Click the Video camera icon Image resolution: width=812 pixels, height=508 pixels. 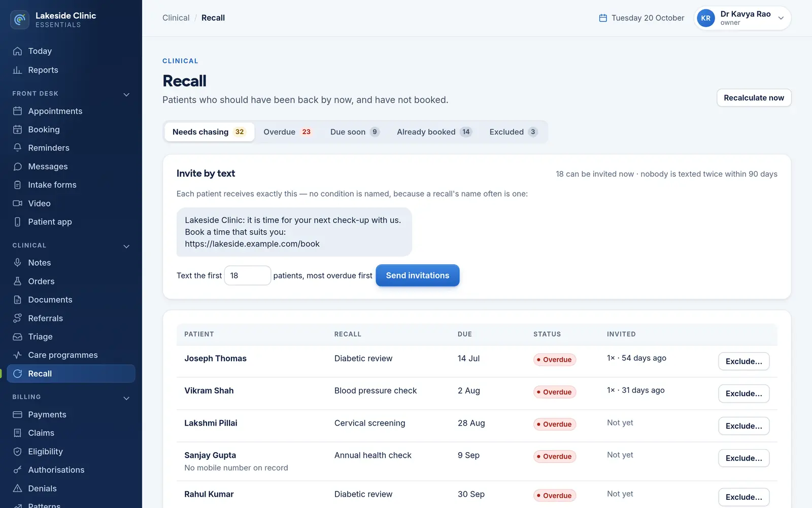click(x=17, y=203)
